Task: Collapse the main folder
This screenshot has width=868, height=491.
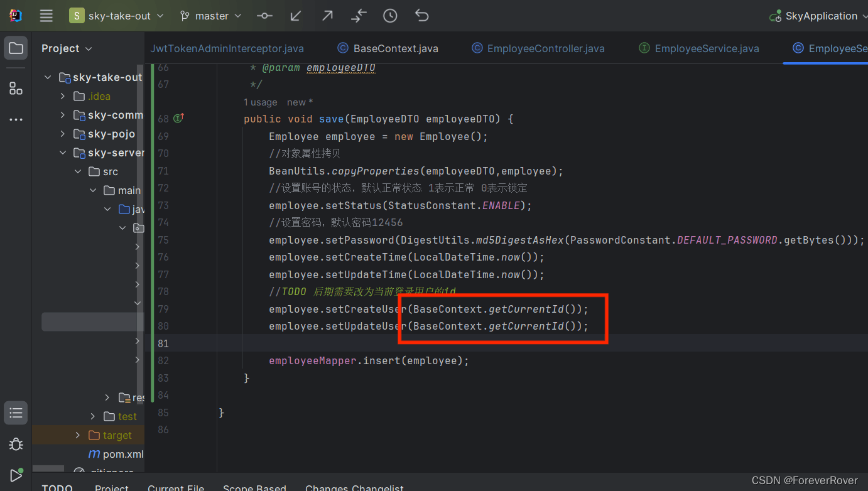Action: [x=93, y=190]
